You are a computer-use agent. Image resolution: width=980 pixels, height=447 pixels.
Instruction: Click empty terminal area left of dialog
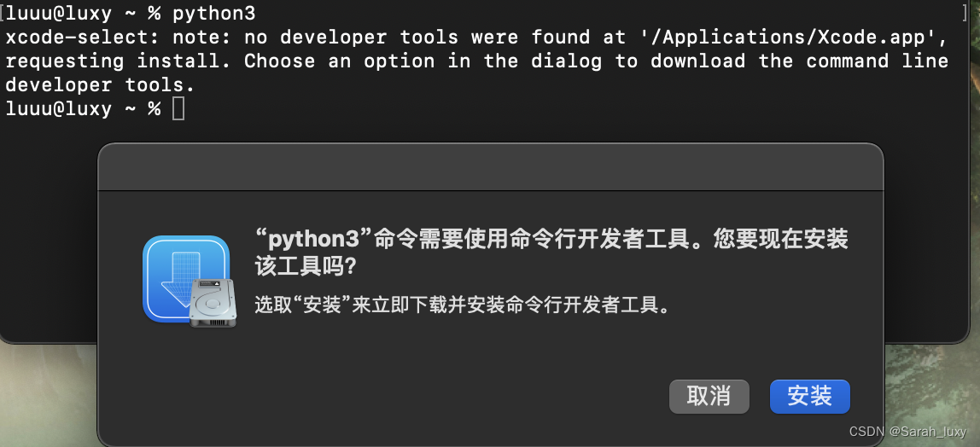click(49, 237)
